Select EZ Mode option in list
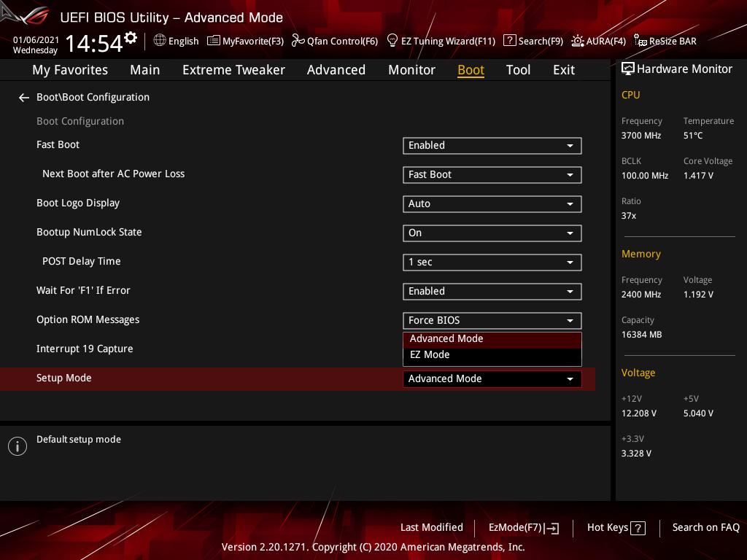This screenshot has height=560, width=747. coord(492,355)
